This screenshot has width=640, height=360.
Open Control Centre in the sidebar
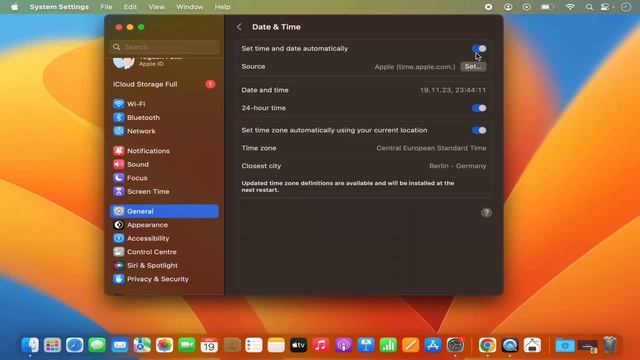point(164,252)
